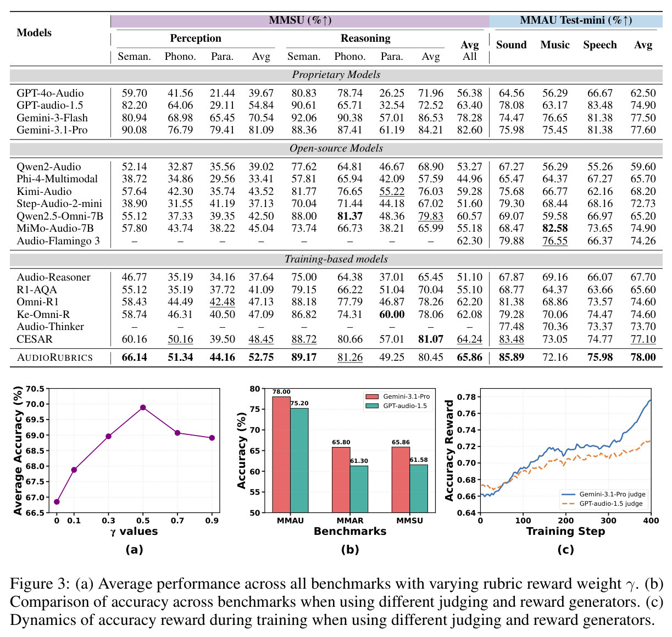Click the "MiMo-Audio-7B" row label
672x637 pixels.
(x=55, y=228)
